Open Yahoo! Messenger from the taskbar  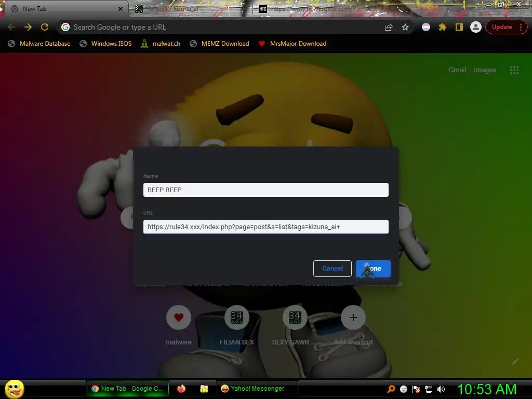coord(257,389)
